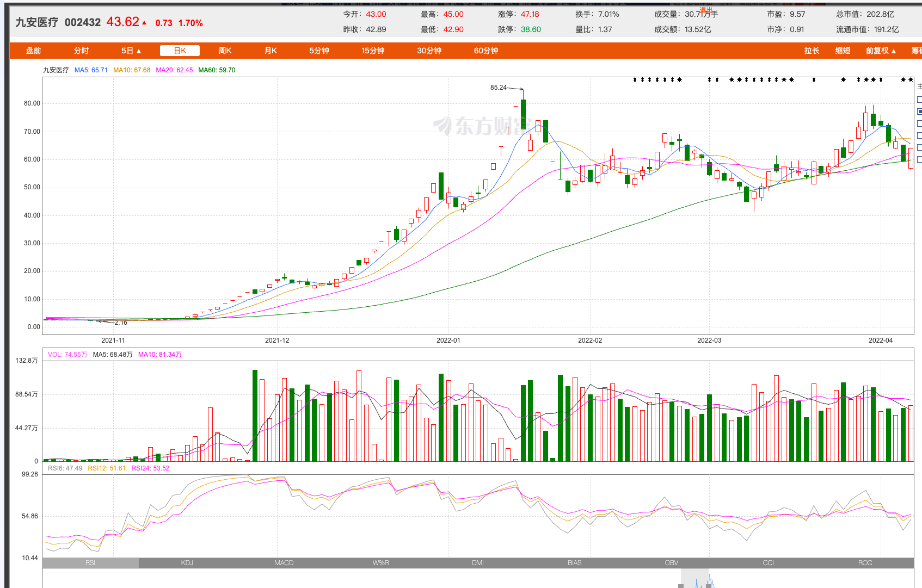This screenshot has width=922, height=588.
Task: Click the 'MA10: 67.68' price legend
Action: click(x=132, y=70)
